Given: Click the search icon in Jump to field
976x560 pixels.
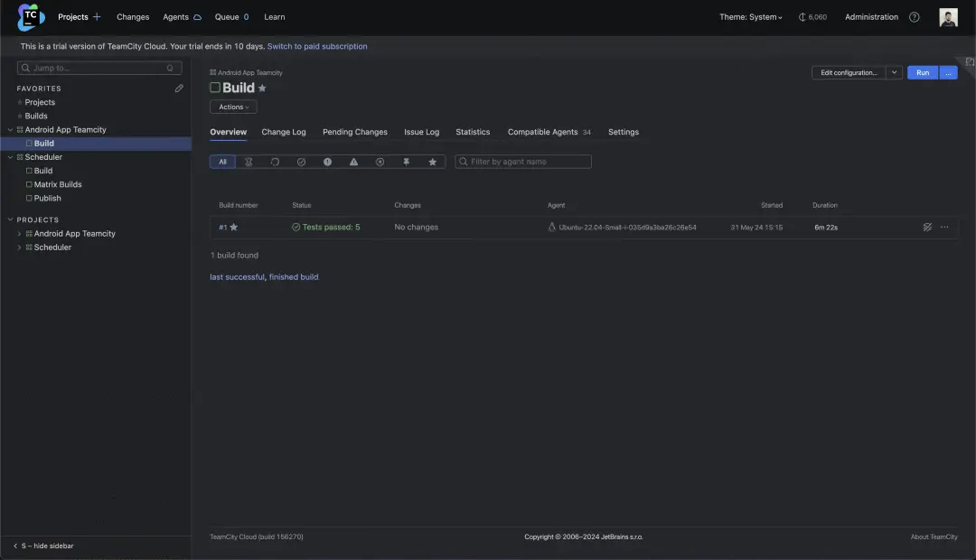Looking at the screenshot, I should [x=25, y=68].
